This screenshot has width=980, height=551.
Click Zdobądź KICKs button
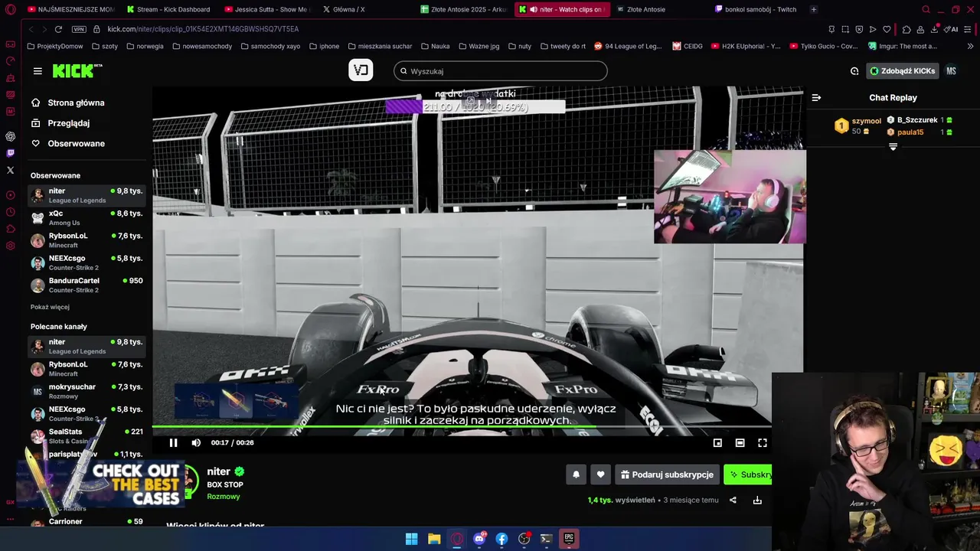pyautogui.click(x=902, y=71)
